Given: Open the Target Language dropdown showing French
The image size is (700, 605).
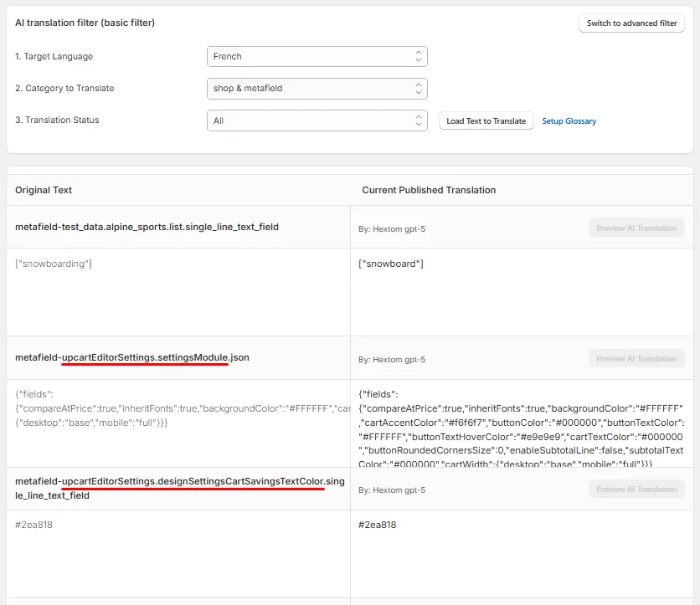Looking at the screenshot, I should click(x=317, y=57).
